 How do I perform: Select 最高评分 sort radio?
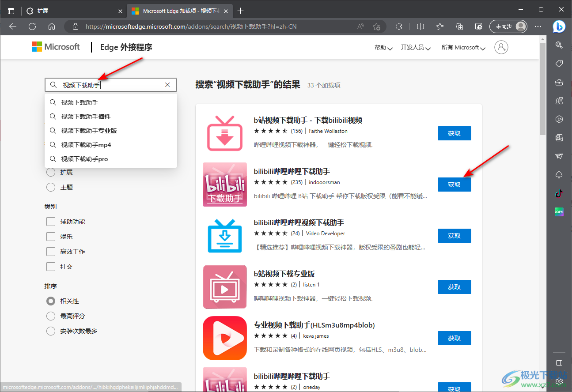tap(51, 316)
